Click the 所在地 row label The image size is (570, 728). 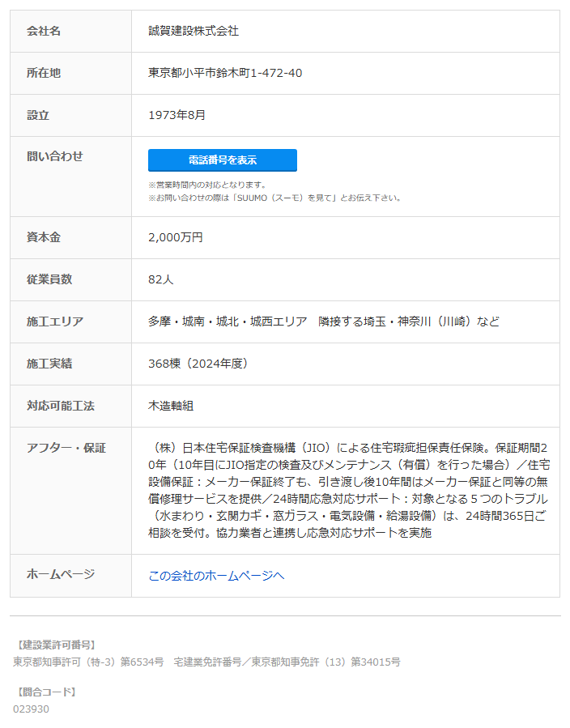[x=44, y=73]
